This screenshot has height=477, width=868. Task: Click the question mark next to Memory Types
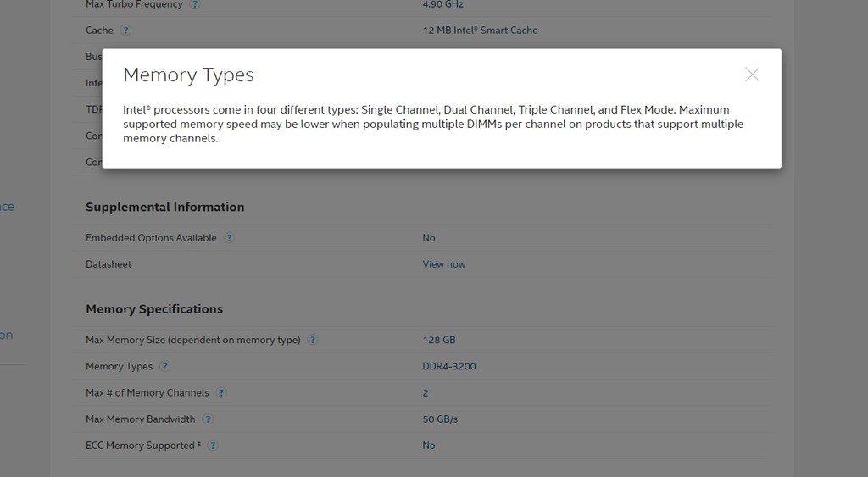[165, 367]
